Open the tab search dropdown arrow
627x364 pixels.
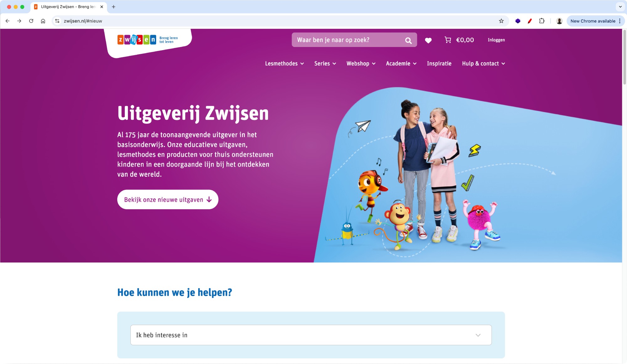620,7
